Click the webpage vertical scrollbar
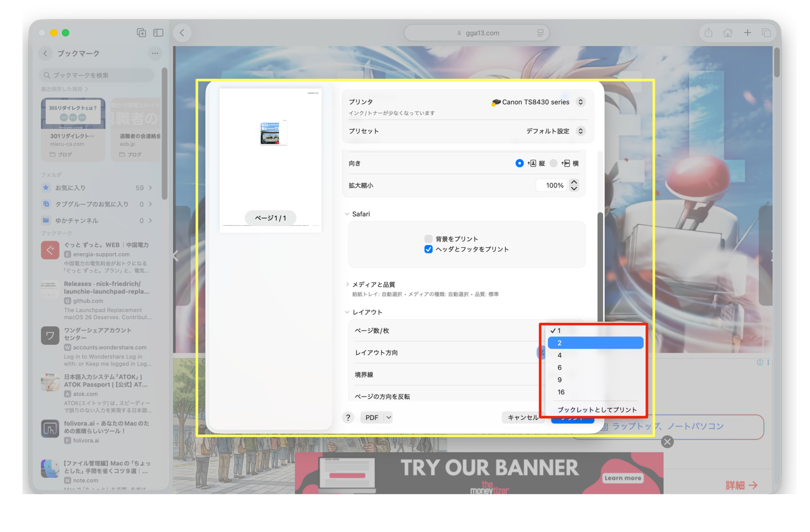This screenshot has width=810, height=532. tap(777, 62)
